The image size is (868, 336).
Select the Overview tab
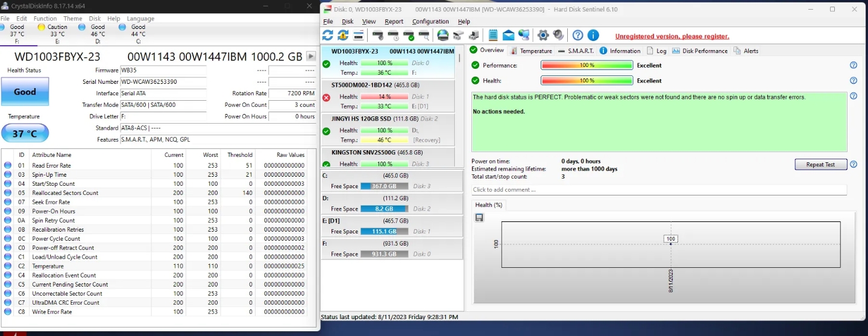[486, 50]
